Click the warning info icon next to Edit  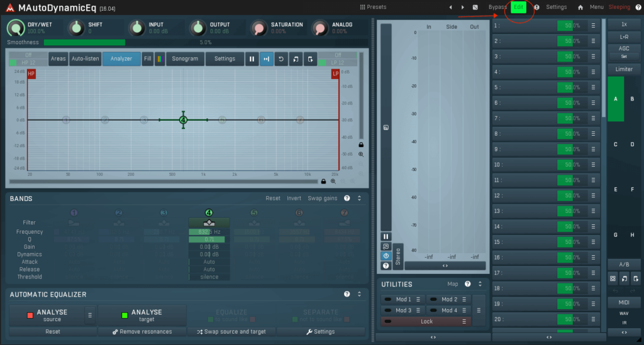(x=536, y=8)
